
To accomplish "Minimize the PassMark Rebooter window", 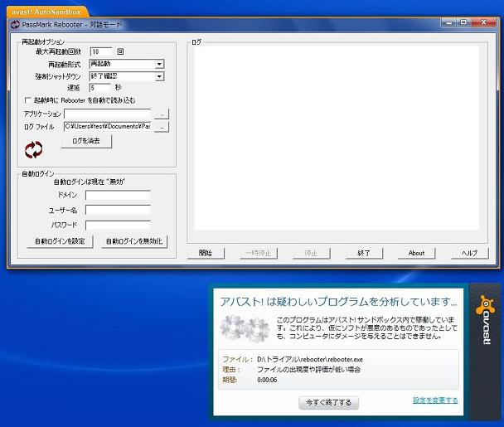I will pyautogui.click(x=449, y=22).
